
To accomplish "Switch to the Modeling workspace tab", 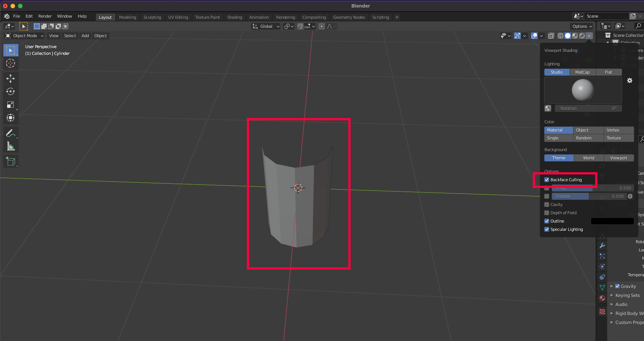I will (127, 17).
